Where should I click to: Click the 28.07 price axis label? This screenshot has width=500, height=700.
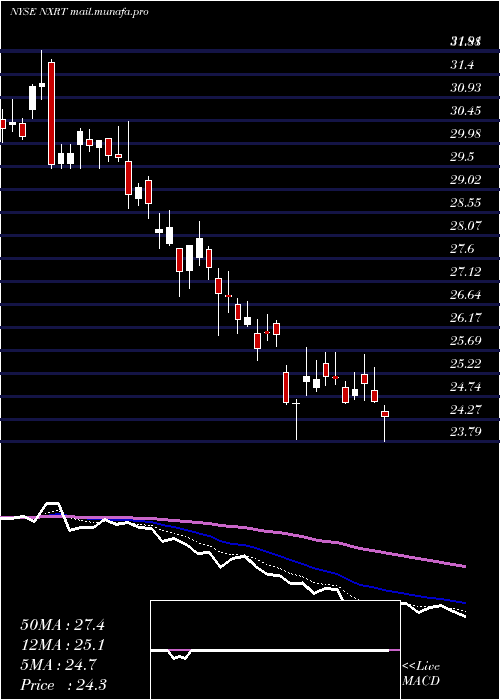point(466,226)
